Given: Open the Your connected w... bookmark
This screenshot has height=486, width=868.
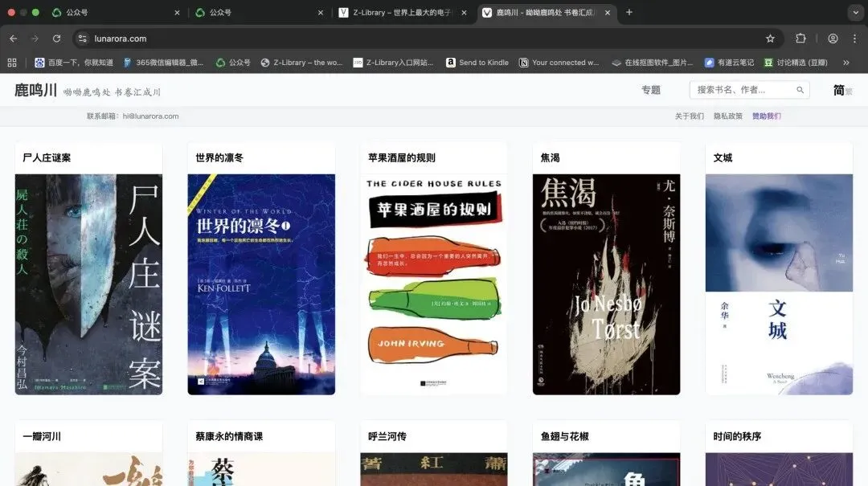Looking at the screenshot, I should click(x=559, y=63).
